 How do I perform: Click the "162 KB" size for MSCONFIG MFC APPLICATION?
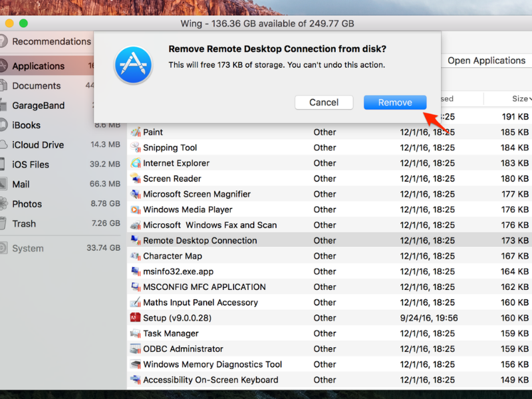point(515,287)
